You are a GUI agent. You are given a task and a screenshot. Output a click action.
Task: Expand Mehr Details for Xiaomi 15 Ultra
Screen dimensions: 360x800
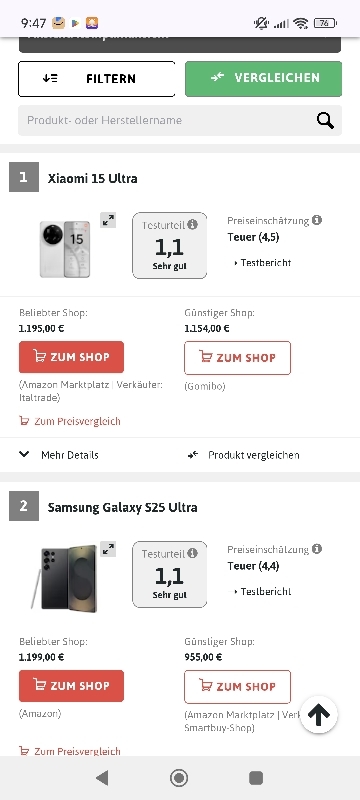pyautogui.click(x=59, y=455)
